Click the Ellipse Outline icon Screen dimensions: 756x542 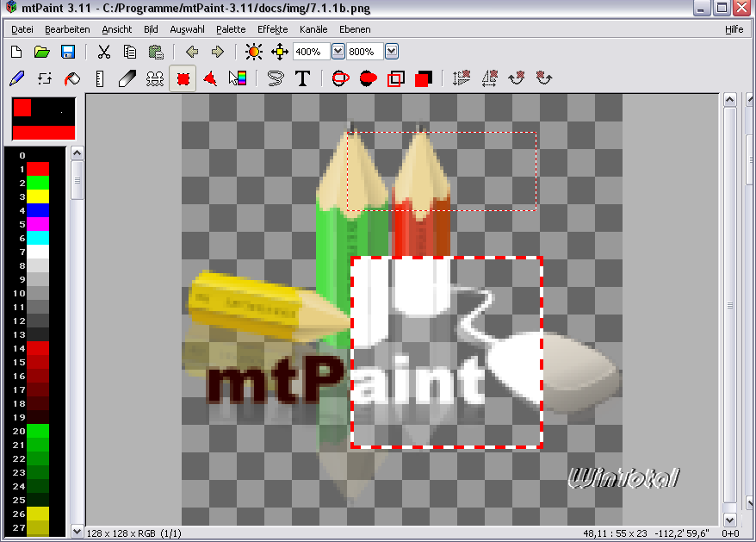tap(340, 78)
